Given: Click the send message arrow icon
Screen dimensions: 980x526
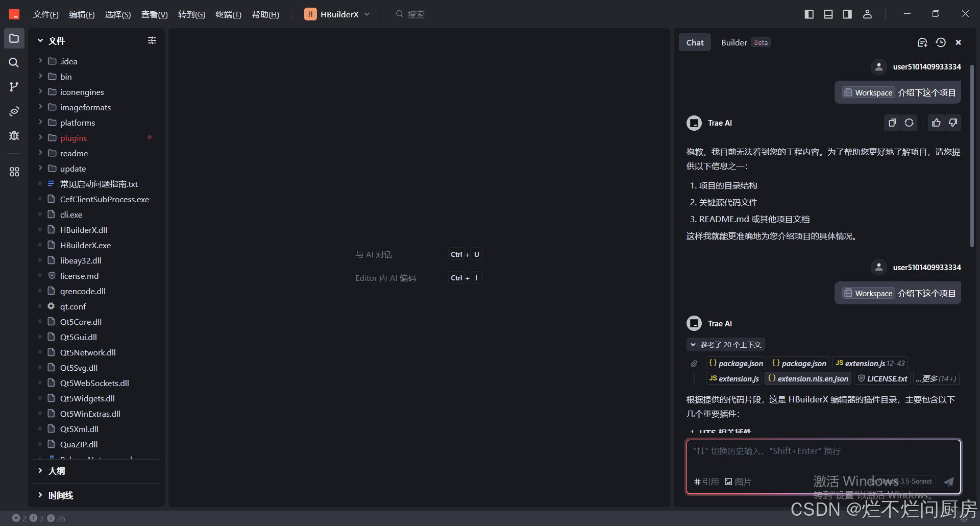Looking at the screenshot, I should point(949,482).
